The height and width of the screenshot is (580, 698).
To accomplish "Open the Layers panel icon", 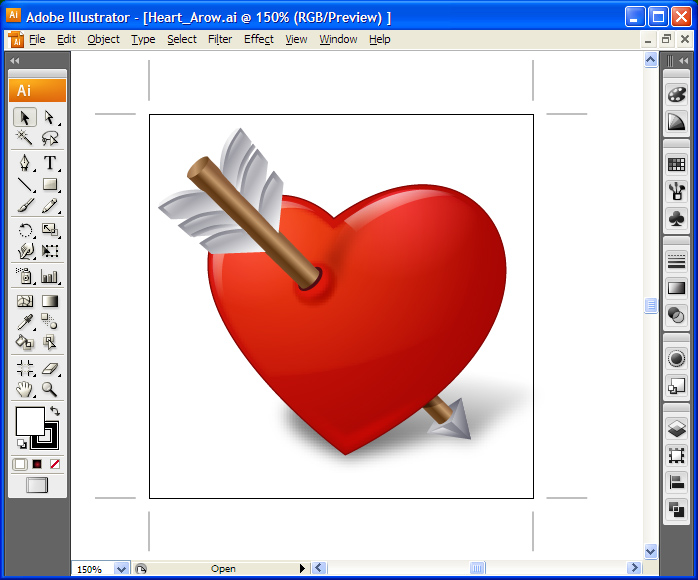I will pyautogui.click(x=676, y=429).
